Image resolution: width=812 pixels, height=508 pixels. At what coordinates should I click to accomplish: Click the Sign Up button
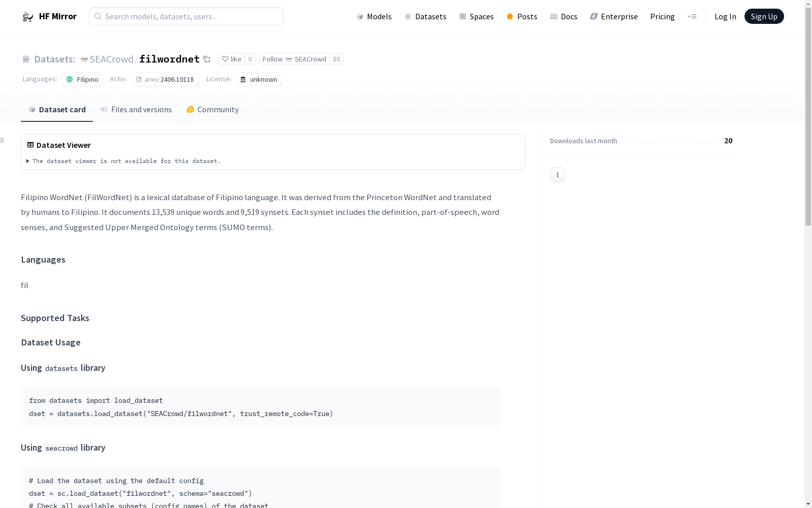click(764, 16)
